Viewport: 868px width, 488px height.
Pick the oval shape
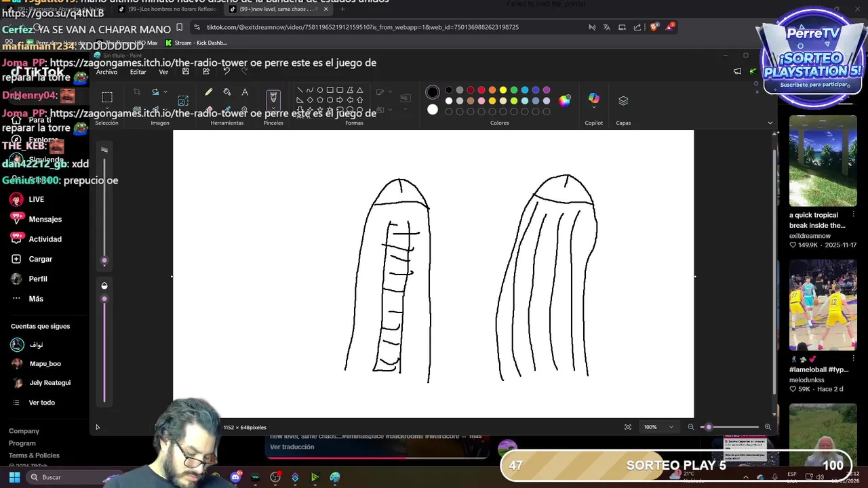coord(320,89)
